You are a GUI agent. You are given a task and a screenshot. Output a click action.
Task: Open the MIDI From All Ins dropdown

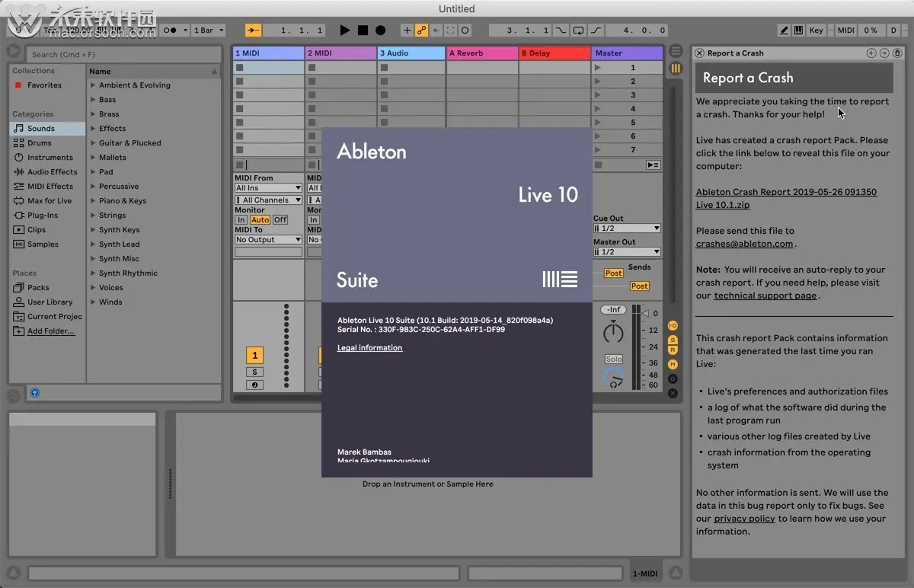click(268, 188)
